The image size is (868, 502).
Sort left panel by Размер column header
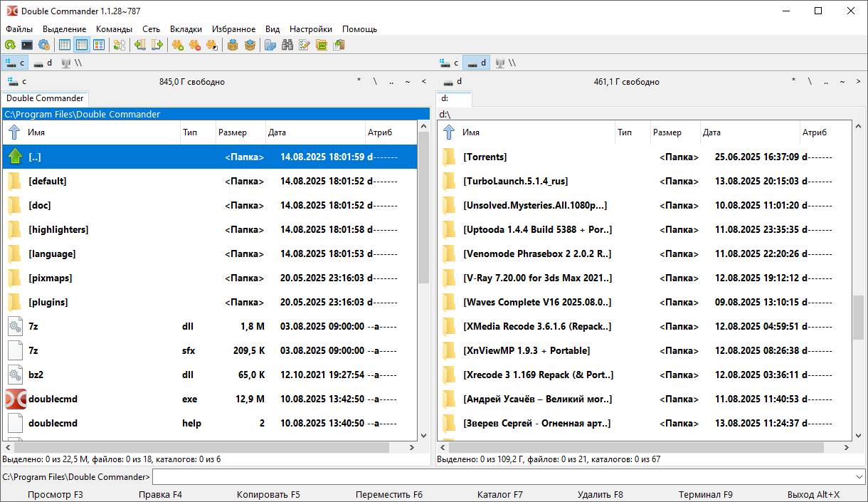[x=240, y=132]
